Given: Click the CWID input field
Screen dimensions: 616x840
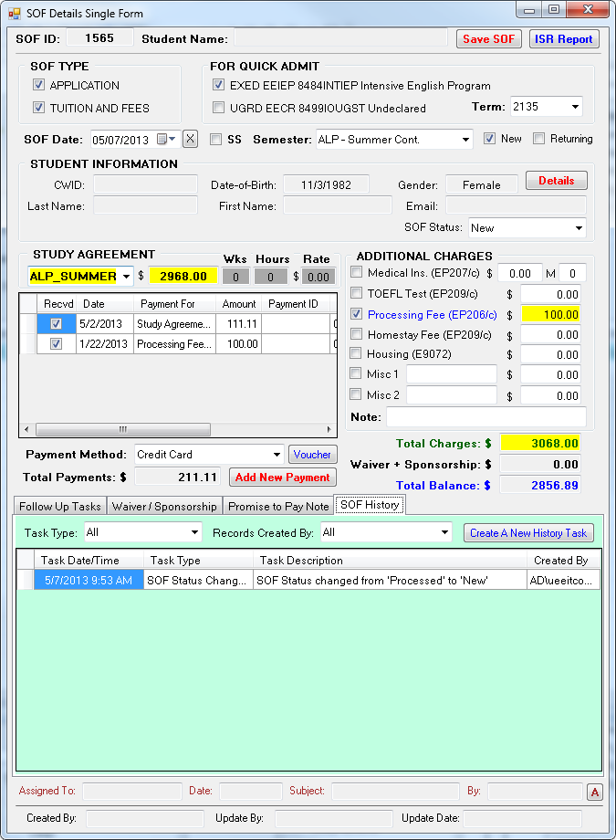Looking at the screenshot, I should click(145, 184).
